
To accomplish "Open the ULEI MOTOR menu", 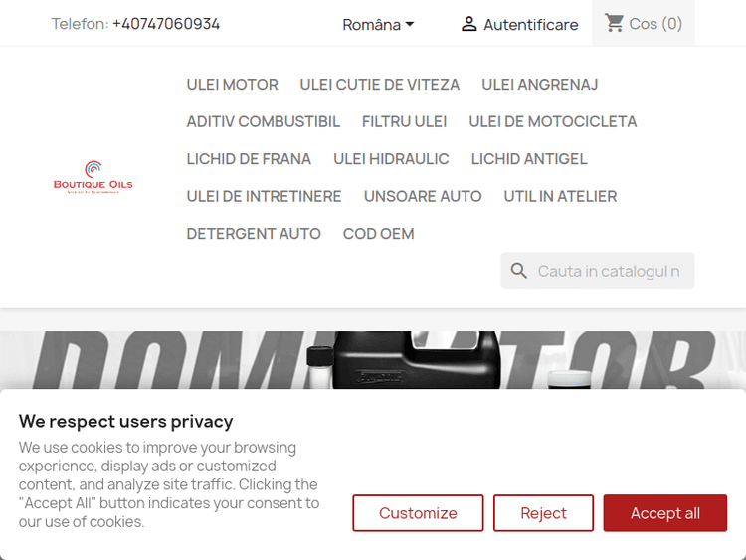I will 232,85.
